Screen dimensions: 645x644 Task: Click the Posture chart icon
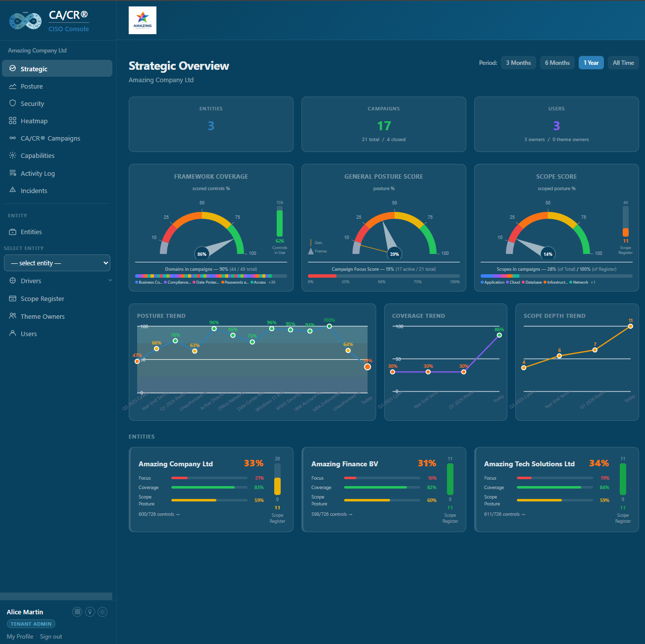tap(13, 86)
